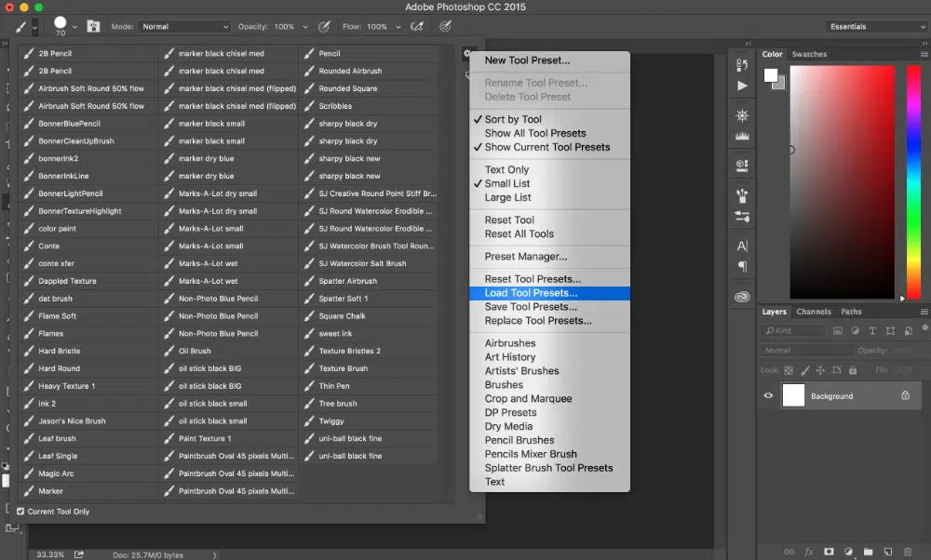Choose Load Tool Presets from menu
This screenshot has height=560, width=931.
(x=531, y=293)
